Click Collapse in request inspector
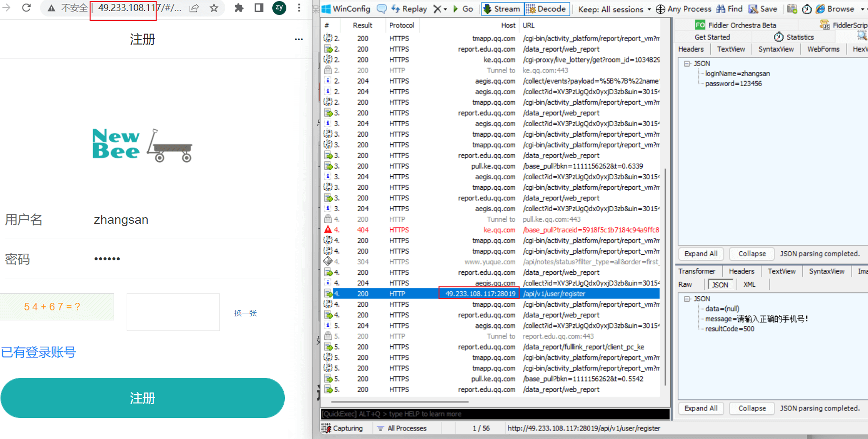 [752, 254]
